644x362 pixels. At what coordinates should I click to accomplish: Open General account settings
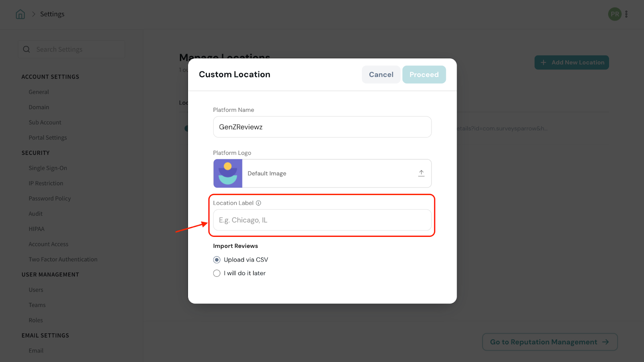pyautogui.click(x=39, y=92)
